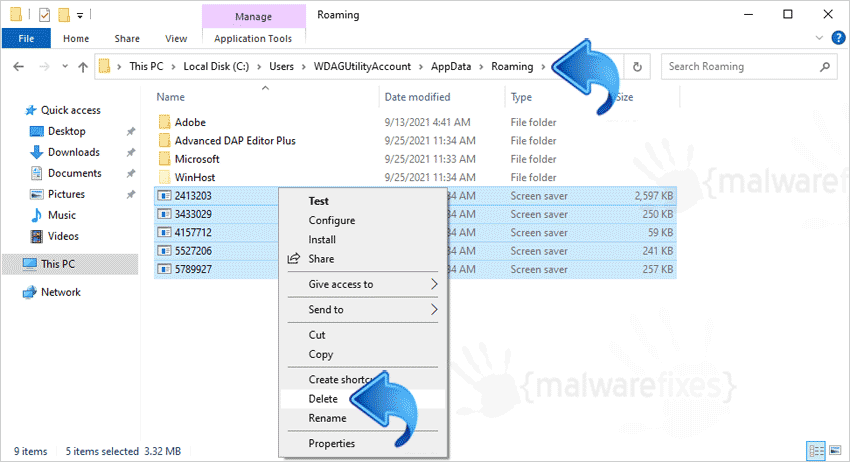Click the 4157712 screen saver file icon
Image resolution: width=850 pixels, height=462 pixels.
(164, 233)
